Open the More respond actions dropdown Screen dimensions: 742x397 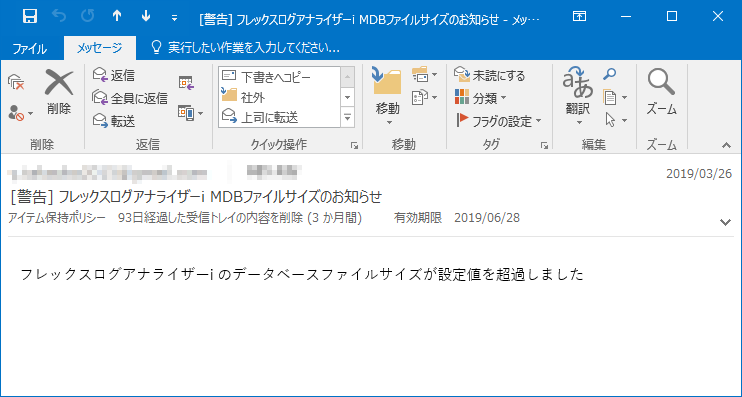click(x=190, y=113)
